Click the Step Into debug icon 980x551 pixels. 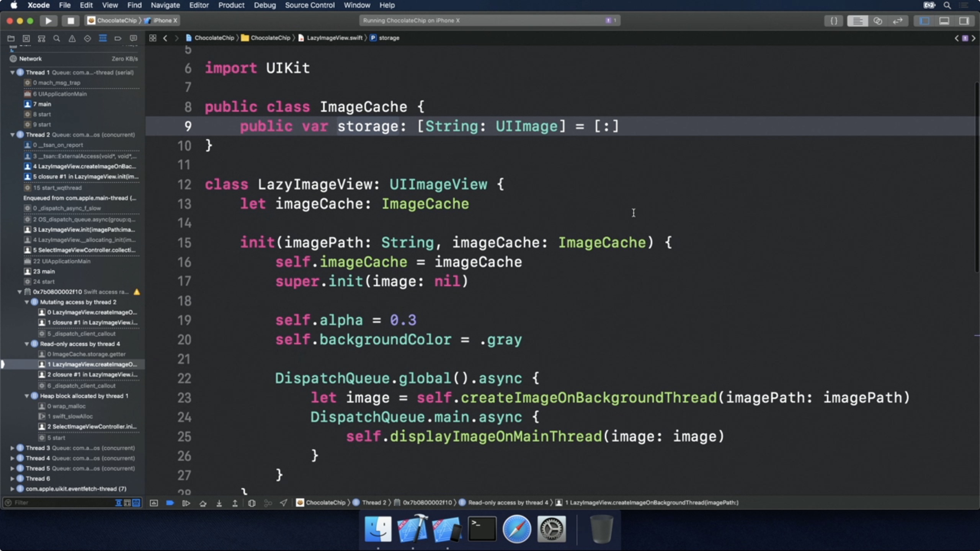(219, 503)
